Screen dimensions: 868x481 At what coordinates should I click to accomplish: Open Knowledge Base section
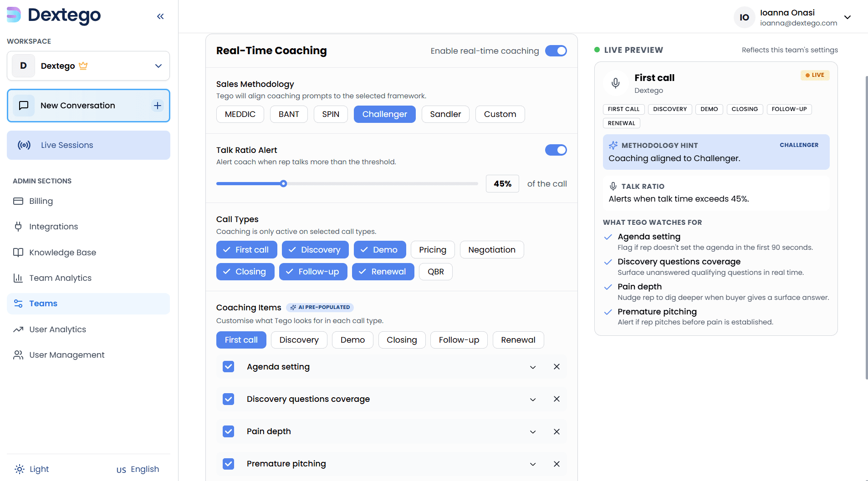tap(88, 253)
